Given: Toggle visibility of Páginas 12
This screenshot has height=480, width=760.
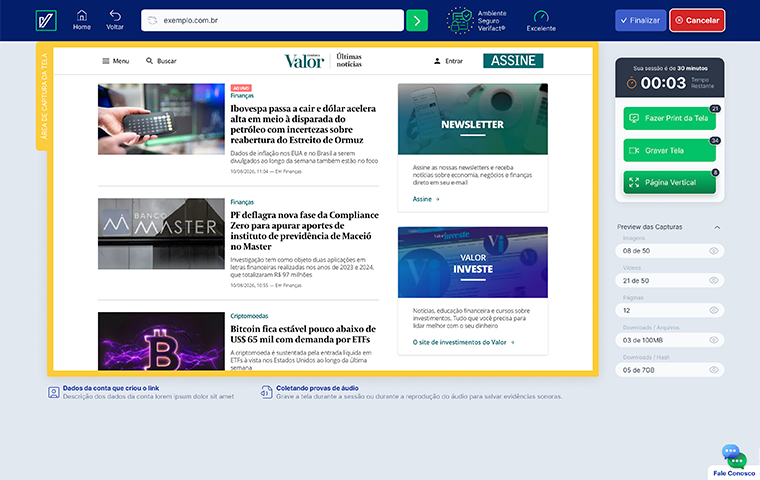Looking at the screenshot, I should pyautogui.click(x=713, y=310).
